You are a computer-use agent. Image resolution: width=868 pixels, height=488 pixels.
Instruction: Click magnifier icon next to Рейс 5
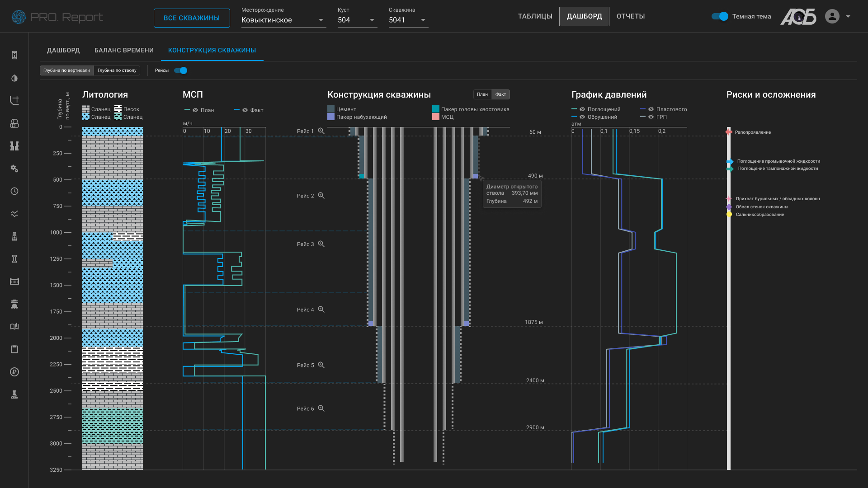coord(321,365)
